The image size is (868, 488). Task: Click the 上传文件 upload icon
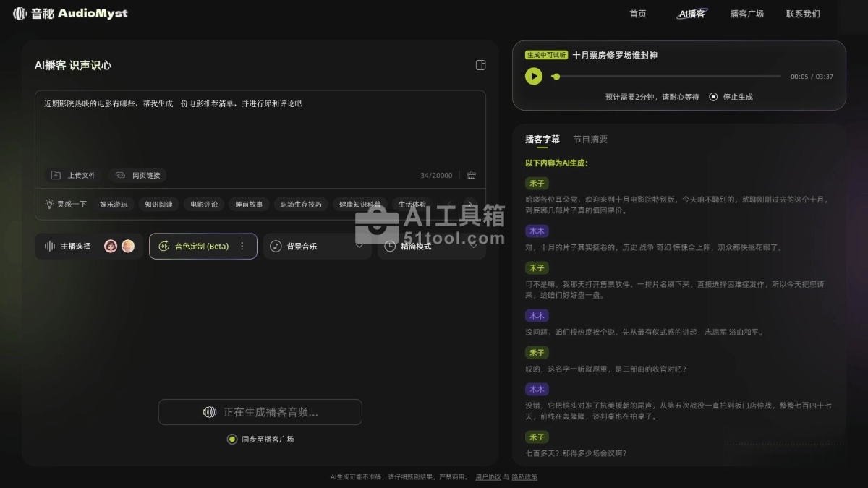[x=56, y=175]
